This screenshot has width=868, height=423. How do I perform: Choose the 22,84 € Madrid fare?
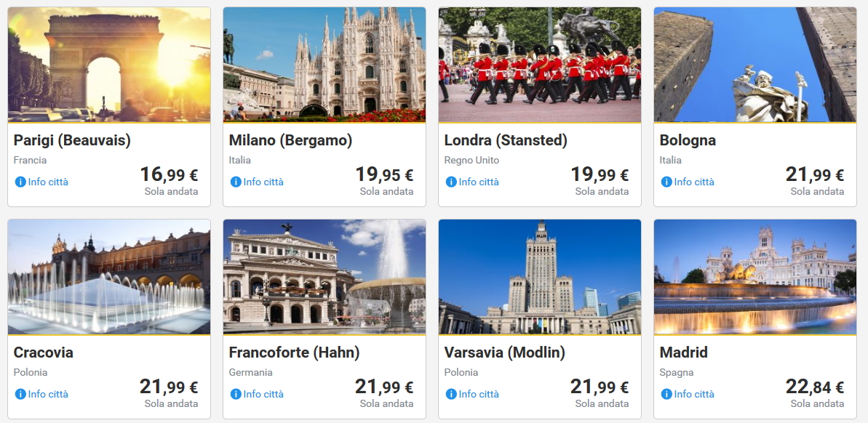pyautogui.click(x=815, y=387)
